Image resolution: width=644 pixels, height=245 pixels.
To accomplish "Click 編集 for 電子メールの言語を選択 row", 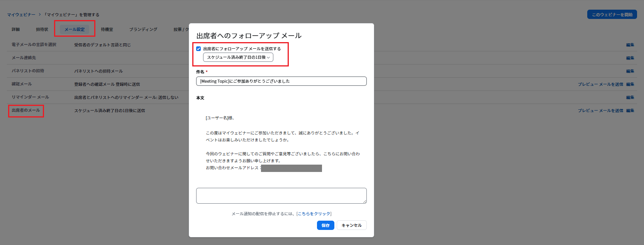I will (630, 45).
